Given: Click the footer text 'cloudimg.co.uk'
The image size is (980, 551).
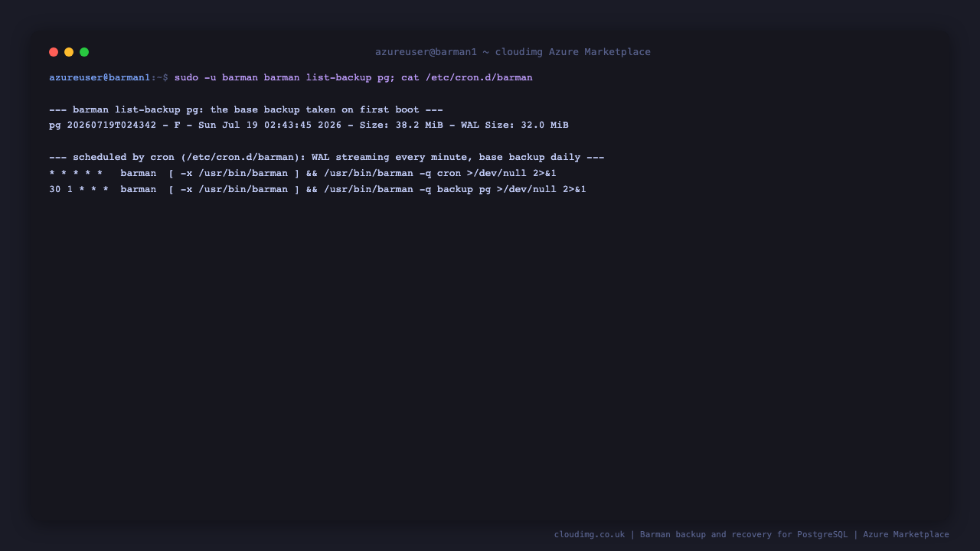Looking at the screenshot, I should [x=590, y=534].
